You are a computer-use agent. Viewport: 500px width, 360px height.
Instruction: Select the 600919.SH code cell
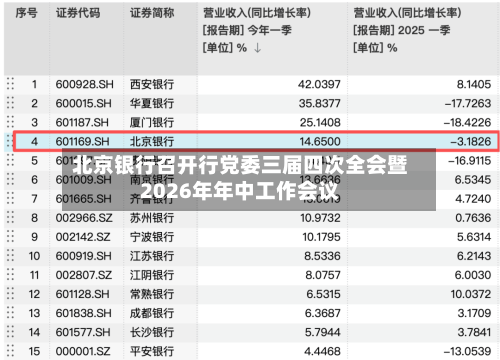point(84,256)
